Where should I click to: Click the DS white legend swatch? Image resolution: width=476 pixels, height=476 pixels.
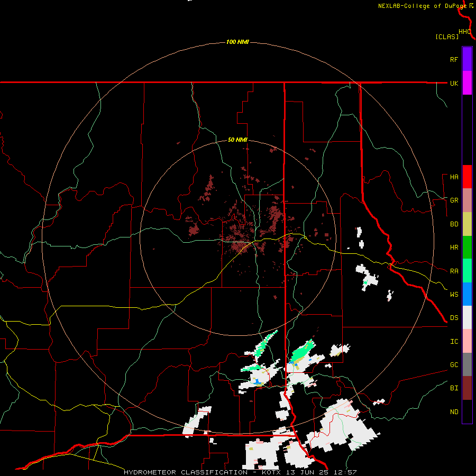click(x=467, y=317)
